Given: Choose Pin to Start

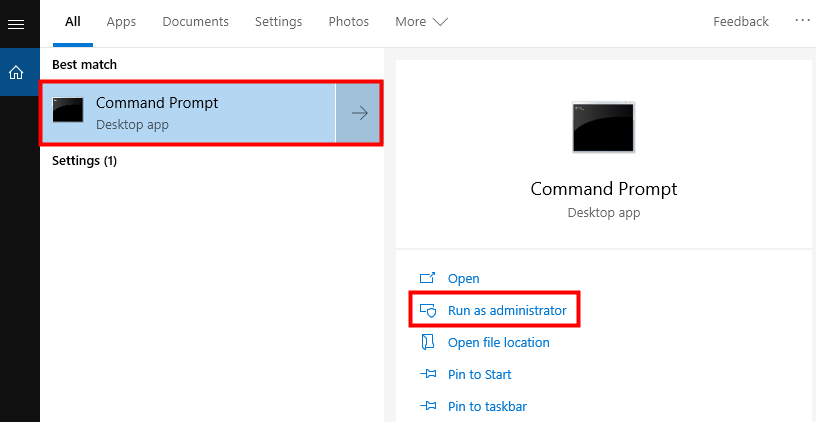Looking at the screenshot, I should tap(480, 375).
